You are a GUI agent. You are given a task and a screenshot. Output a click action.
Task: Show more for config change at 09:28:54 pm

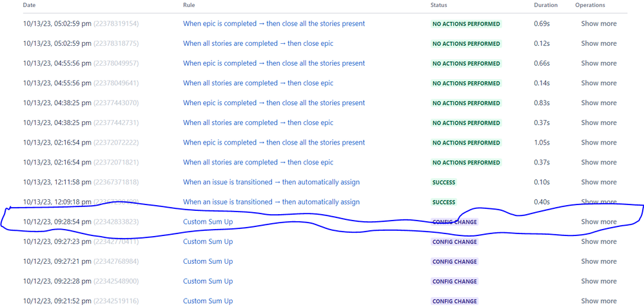pos(599,222)
